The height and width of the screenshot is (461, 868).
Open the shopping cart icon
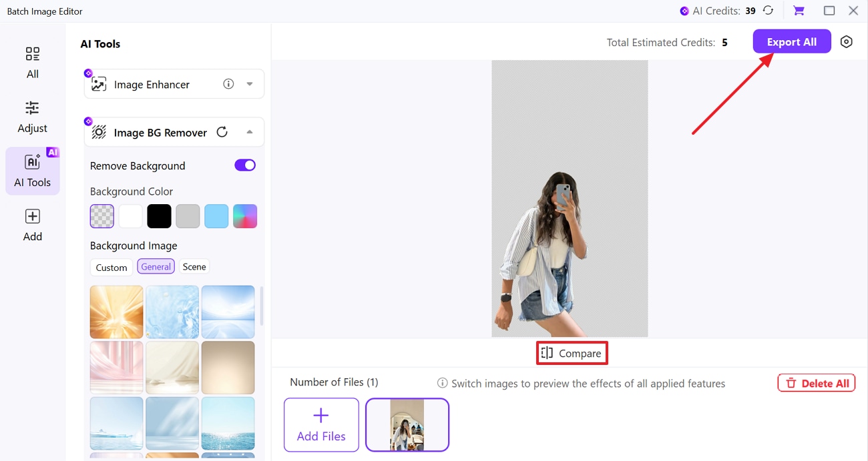(x=799, y=11)
